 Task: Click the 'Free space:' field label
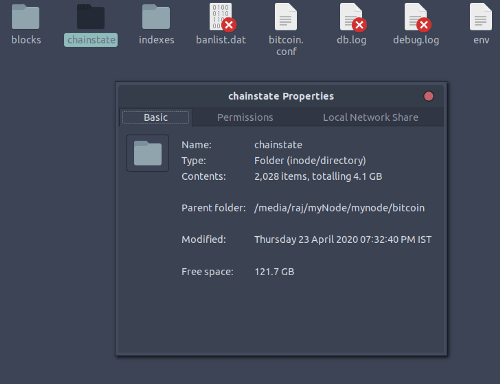click(207, 272)
